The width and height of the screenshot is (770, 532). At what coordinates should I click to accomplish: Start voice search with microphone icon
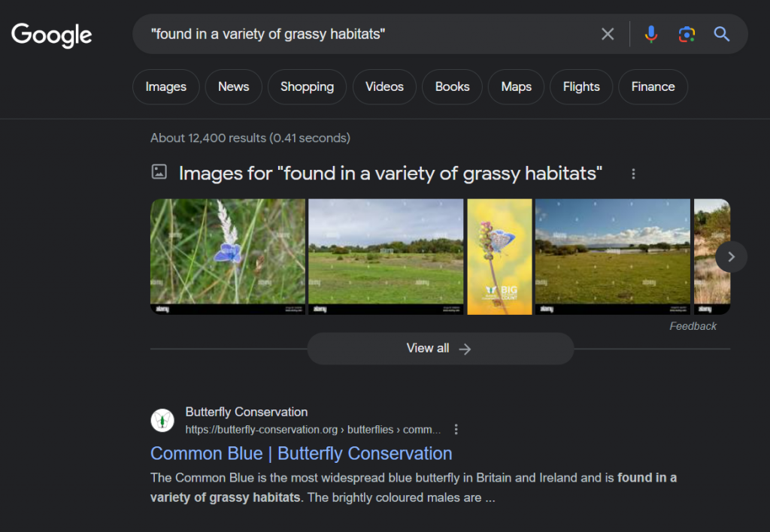651,34
